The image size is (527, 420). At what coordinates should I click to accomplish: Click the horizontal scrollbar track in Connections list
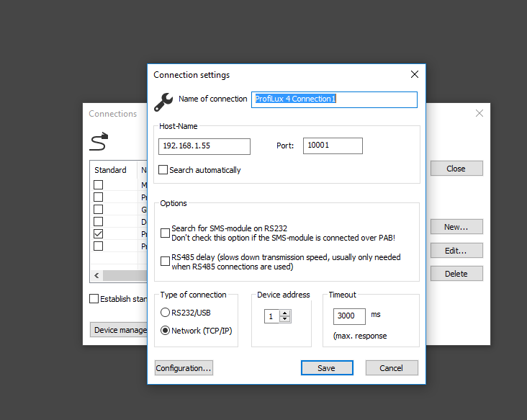click(125, 276)
